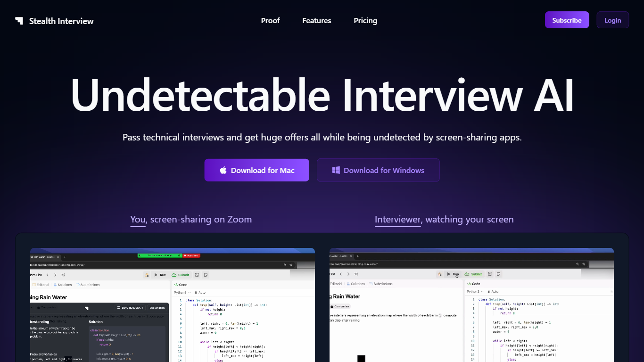Click the previous-problem chevron in Zoom-sharing preview
Screen dimensions: 644x362
click(48, 275)
